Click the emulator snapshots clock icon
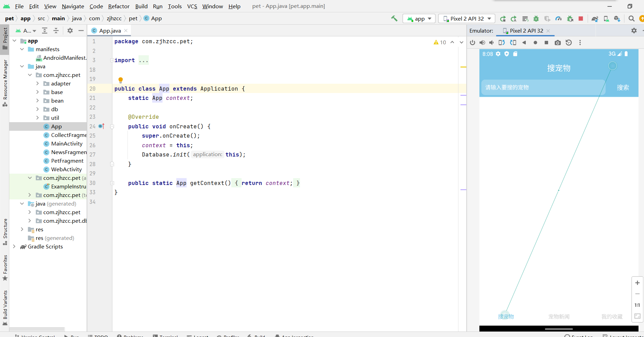 [569, 43]
